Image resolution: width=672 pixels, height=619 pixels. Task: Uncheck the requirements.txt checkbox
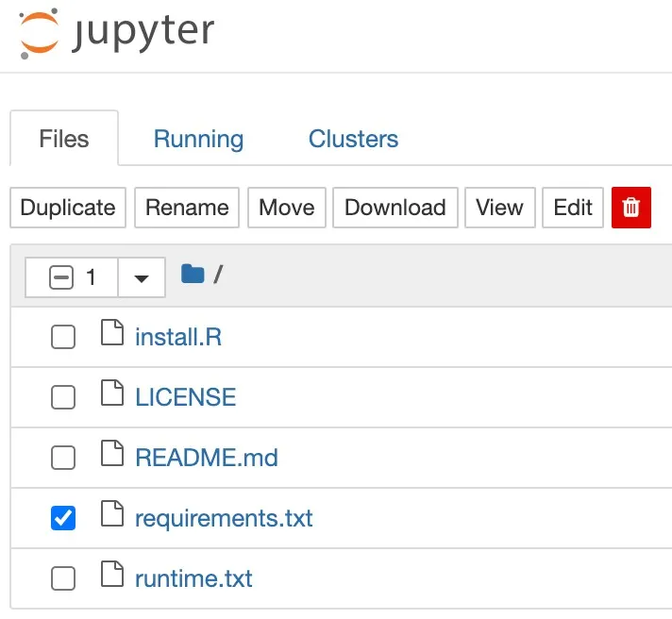coord(63,518)
